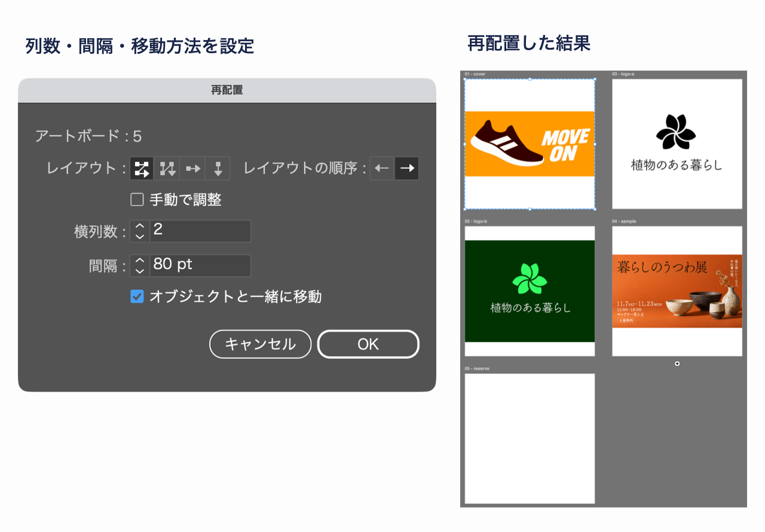Select the 04 - sample pottery artboard

pyautogui.click(x=677, y=291)
